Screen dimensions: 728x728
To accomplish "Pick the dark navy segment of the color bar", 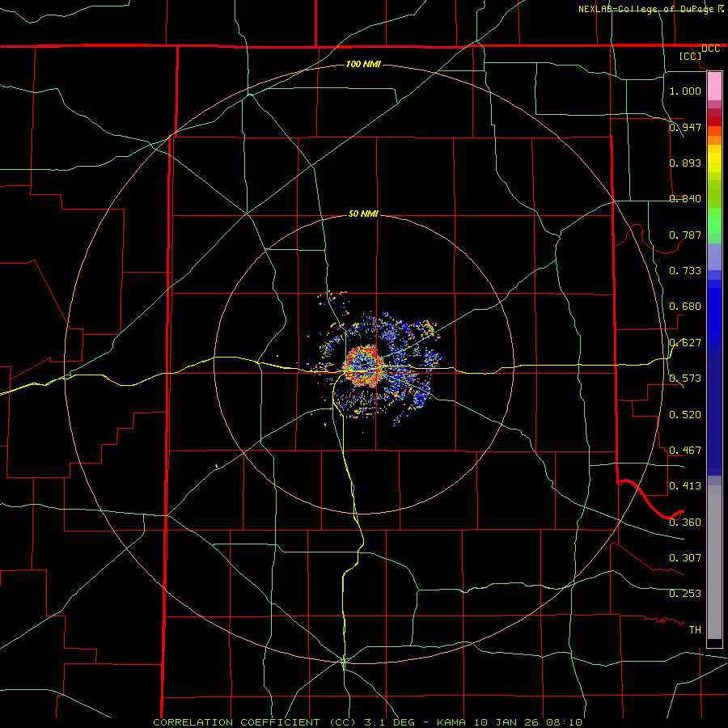I will click(714, 413).
